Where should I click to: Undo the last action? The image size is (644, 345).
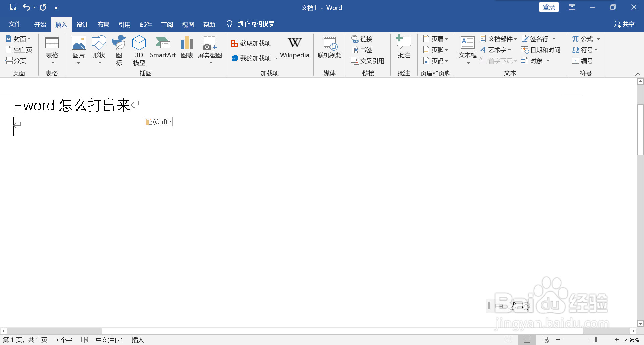(x=26, y=7)
